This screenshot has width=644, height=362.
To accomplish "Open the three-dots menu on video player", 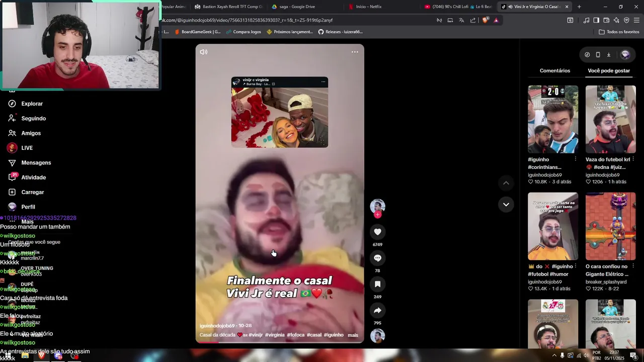I will tap(355, 52).
